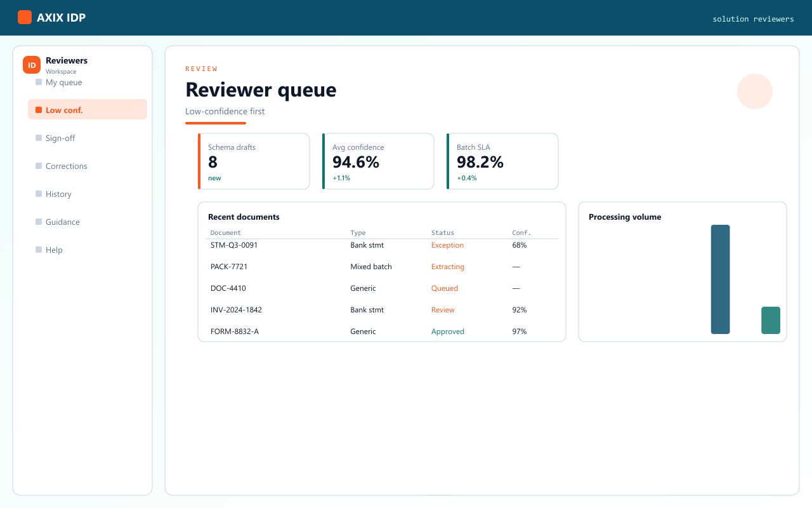812x508 pixels.
Task: Click the solution reviewers header link
Action: tap(753, 19)
